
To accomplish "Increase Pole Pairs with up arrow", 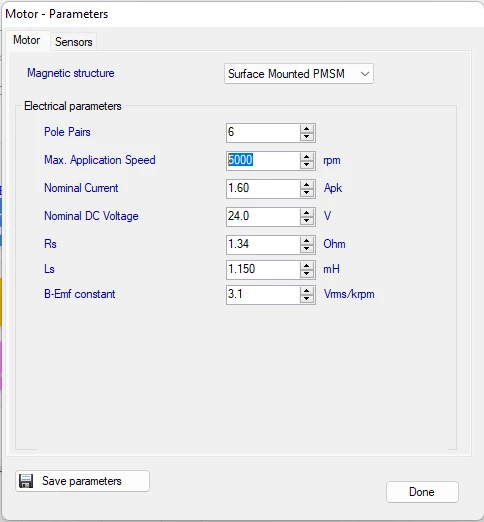I will coord(307,129).
